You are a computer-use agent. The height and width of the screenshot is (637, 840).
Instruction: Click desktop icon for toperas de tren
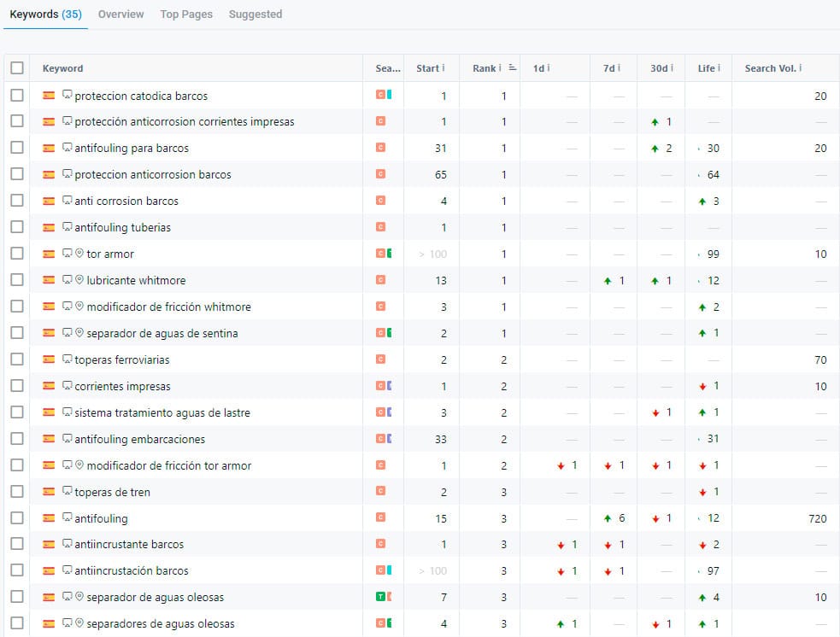tap(67, 490)
